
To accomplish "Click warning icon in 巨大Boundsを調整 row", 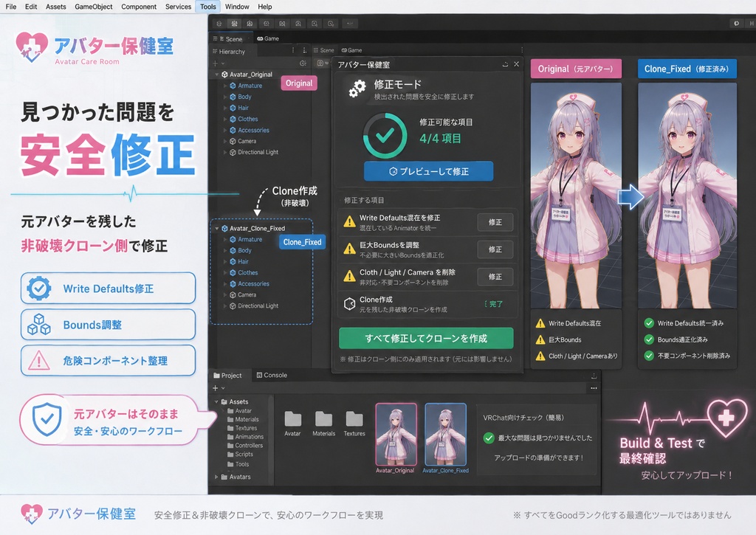I will [349, 249].
